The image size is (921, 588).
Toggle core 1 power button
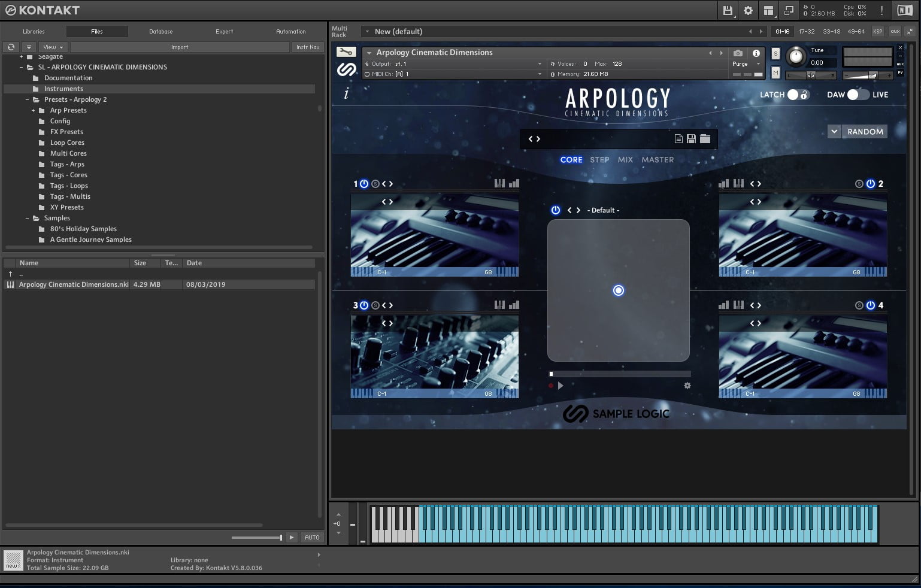coord(364,184)
